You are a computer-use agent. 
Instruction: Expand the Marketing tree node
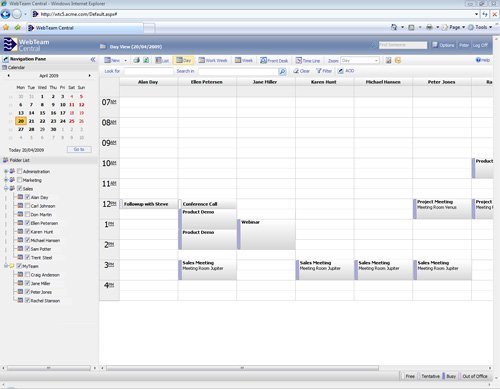coord(6,180)
